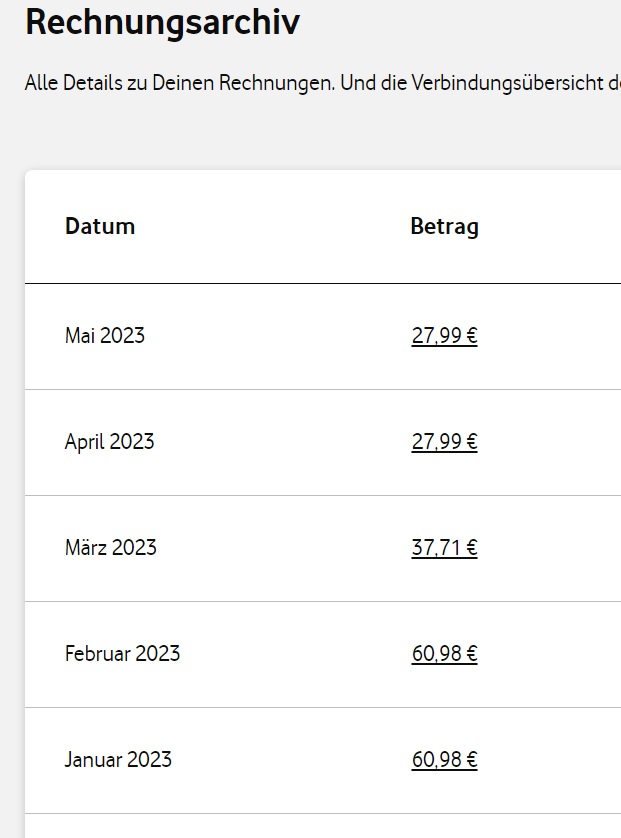
Task: Open the April 2023 amount 27,99 € link
Action: pos(444,442)
